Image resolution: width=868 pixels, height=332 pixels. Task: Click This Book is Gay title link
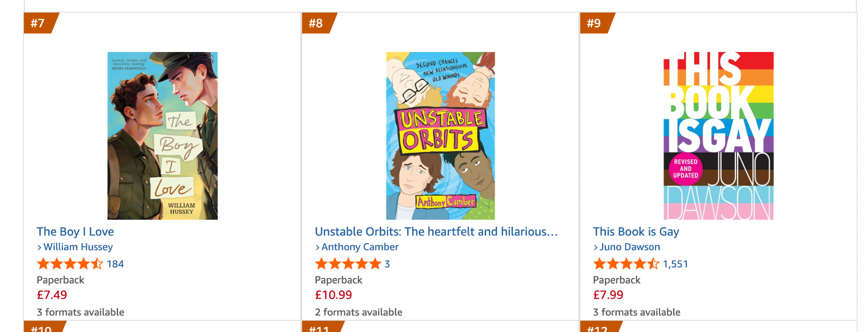636,232
